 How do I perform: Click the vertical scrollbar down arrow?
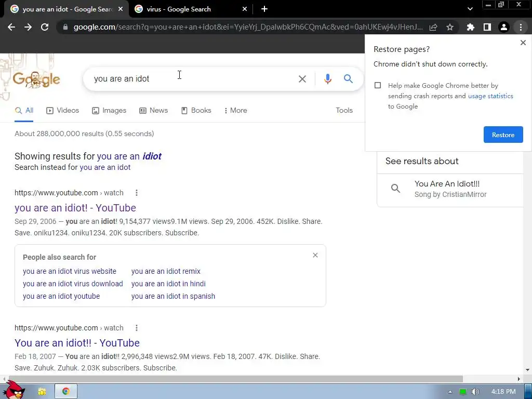pos(527,370)
